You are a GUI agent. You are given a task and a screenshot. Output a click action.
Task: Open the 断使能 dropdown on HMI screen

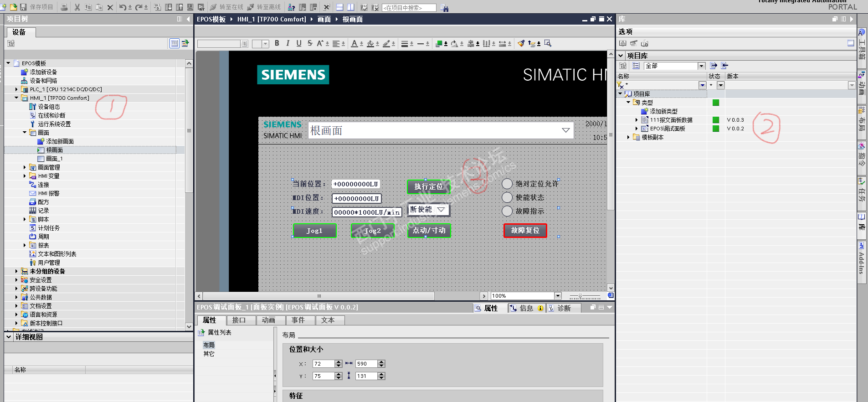[441, 210]
